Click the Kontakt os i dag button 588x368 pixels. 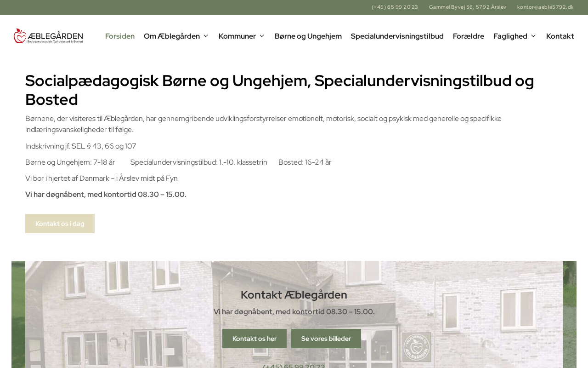60,224
